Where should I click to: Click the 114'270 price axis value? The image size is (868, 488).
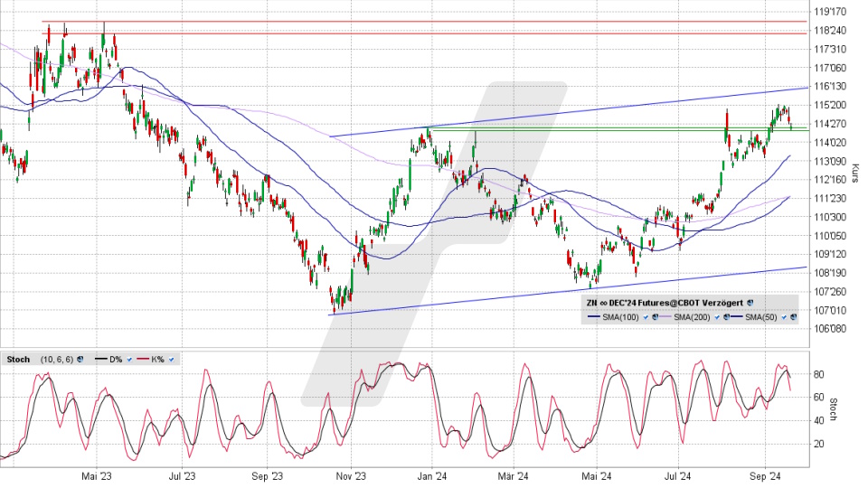point(830,124)
